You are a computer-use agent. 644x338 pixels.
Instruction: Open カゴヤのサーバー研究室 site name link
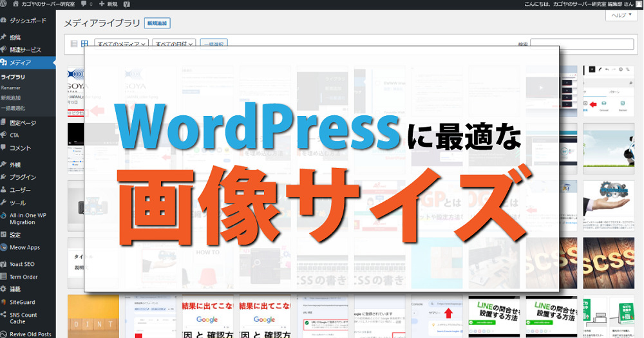click(48, 4)
